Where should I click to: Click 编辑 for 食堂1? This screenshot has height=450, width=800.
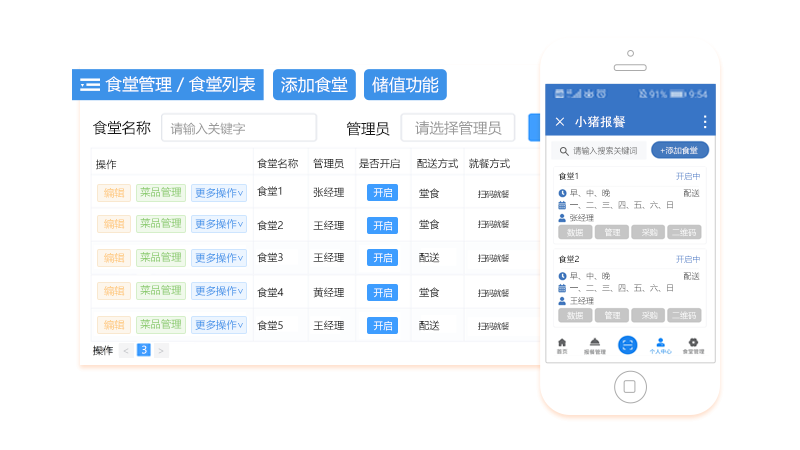pyautogui.click(x=114, y=193)
